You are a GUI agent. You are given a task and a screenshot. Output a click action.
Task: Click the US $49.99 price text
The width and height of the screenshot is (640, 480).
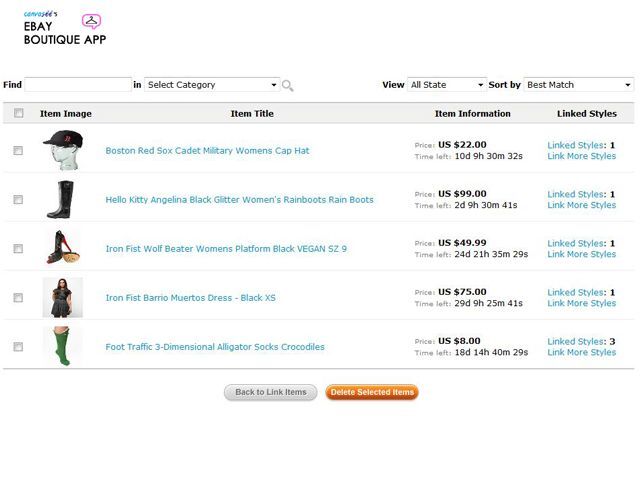(x=462, y=242)
